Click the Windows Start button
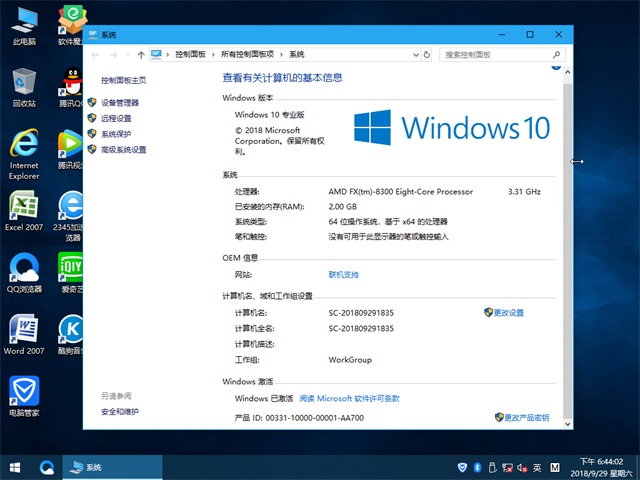Screen dimensions: 640x480 14,467
